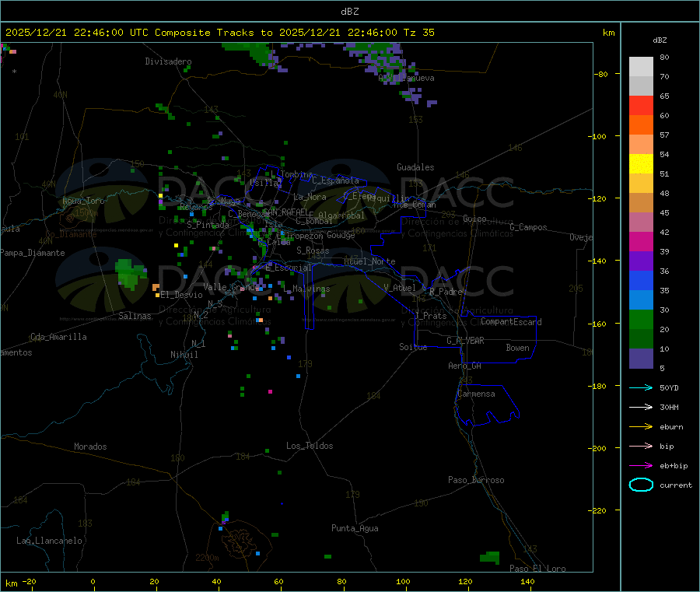Click the 'Soitue' map label

click(x=413, y=347)
